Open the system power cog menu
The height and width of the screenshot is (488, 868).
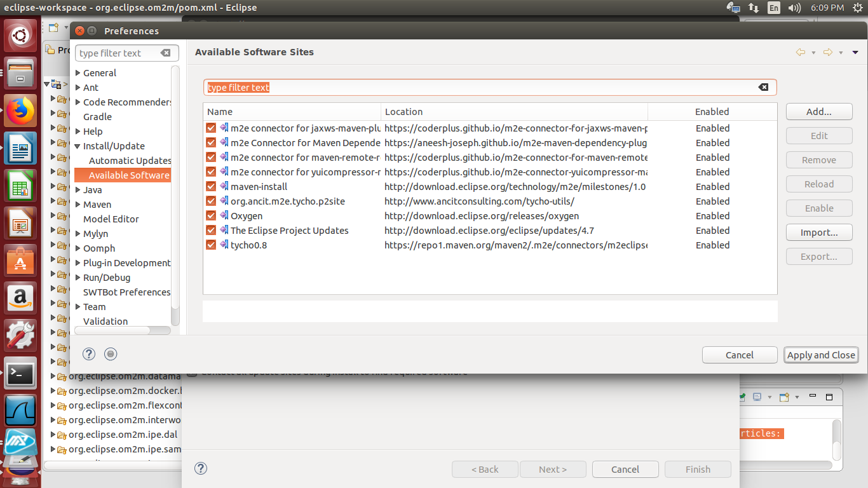pyautogui.click(x=857, y=8)
